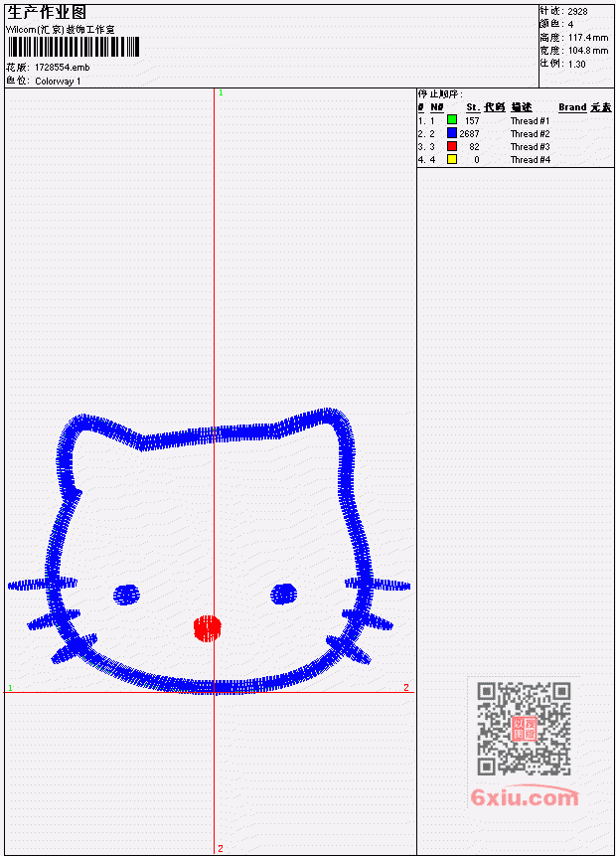Select the 'Thread #4' description text

pos(530,160)
